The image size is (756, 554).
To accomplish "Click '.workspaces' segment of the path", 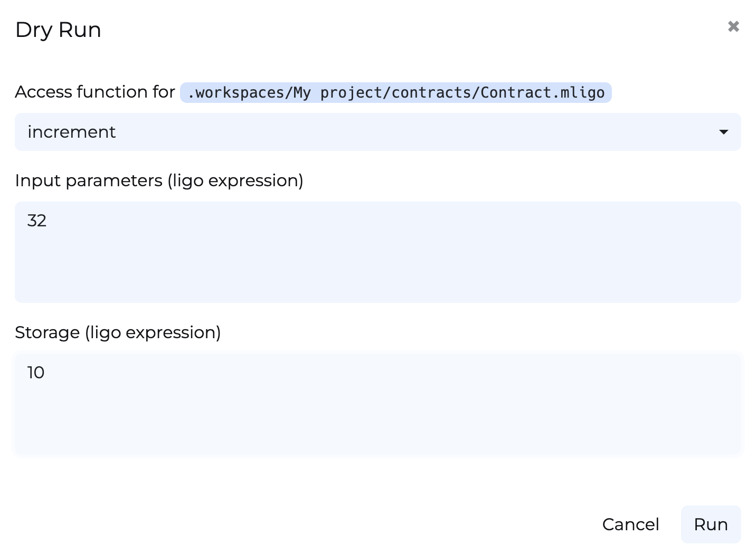I will 236,93.
